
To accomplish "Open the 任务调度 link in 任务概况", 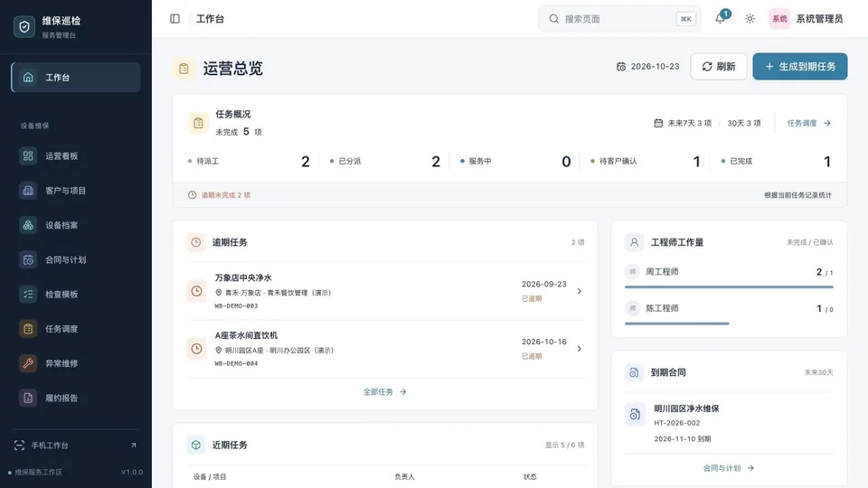I will [808, 123].
